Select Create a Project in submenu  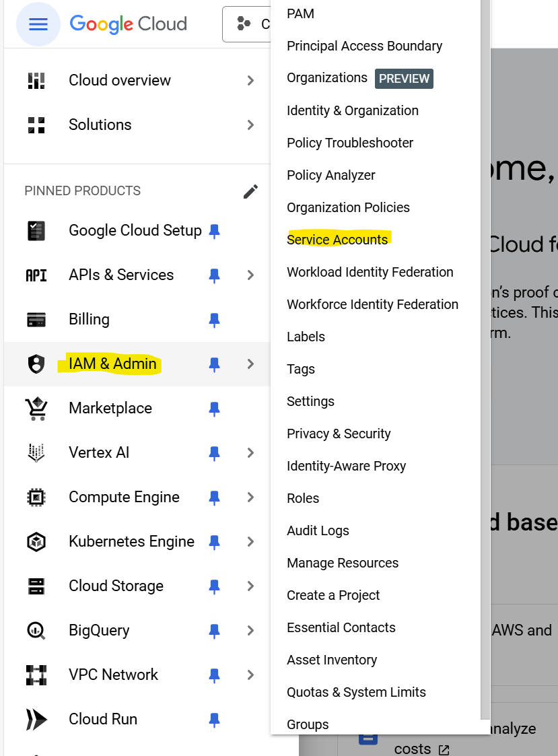coord(333,595)
